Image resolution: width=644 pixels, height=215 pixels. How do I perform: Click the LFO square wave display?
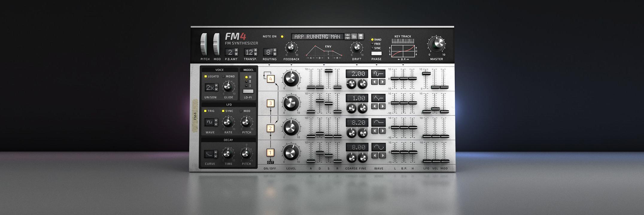point(209,122)
